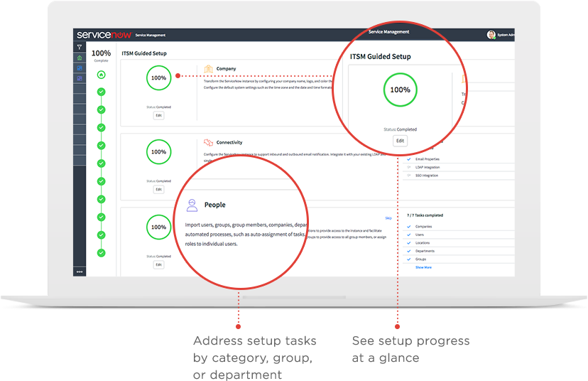Image resolution: width=588 pixels, height=381 pixels.
Task: Select the green home icon in sidebar
Action: 80,58
